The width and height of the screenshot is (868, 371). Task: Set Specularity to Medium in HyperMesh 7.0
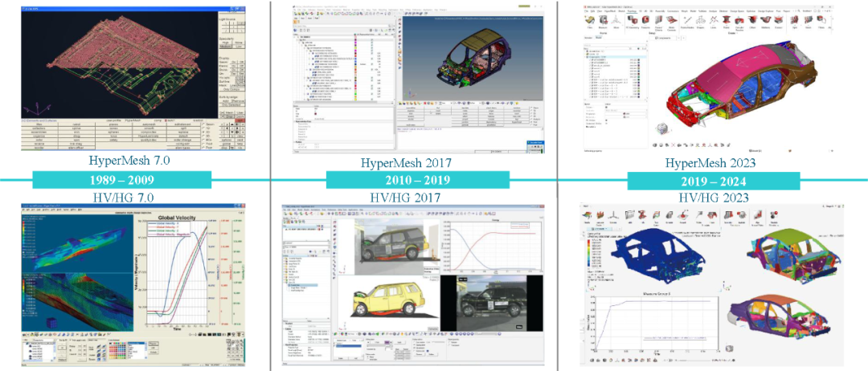point(225,47)
